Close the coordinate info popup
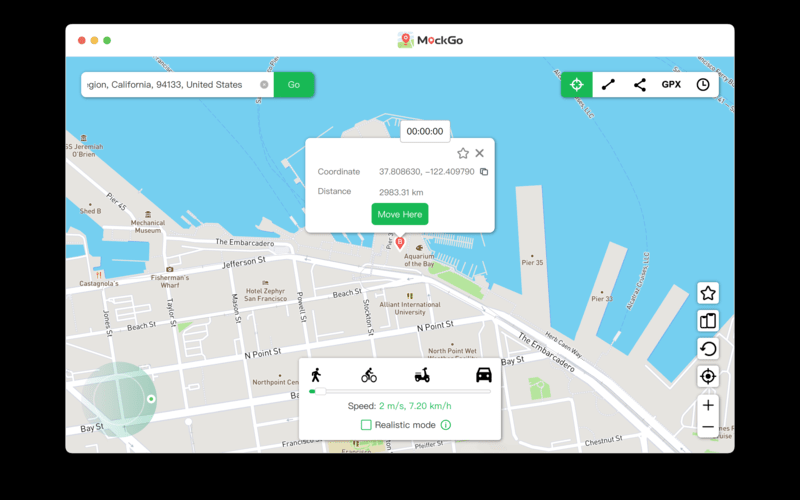Image resolution: width=800 pixels, height=500 pixels. tap(480, 153)
